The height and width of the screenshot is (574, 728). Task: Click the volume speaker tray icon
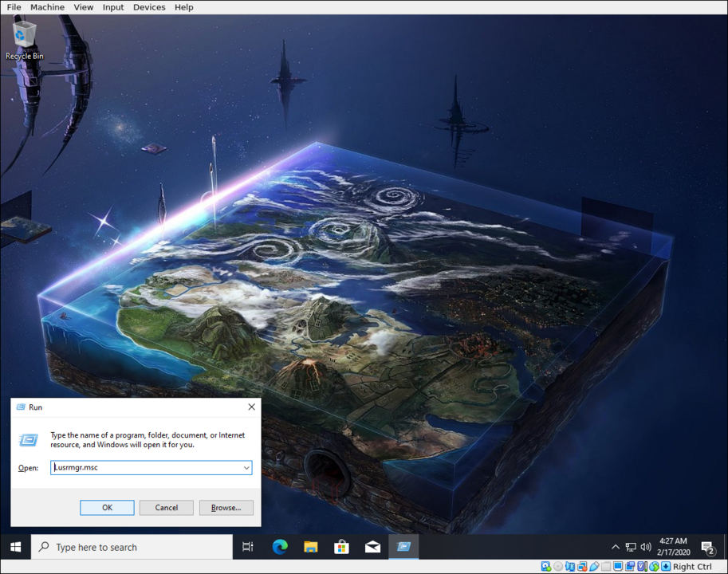tap(646, 547)
